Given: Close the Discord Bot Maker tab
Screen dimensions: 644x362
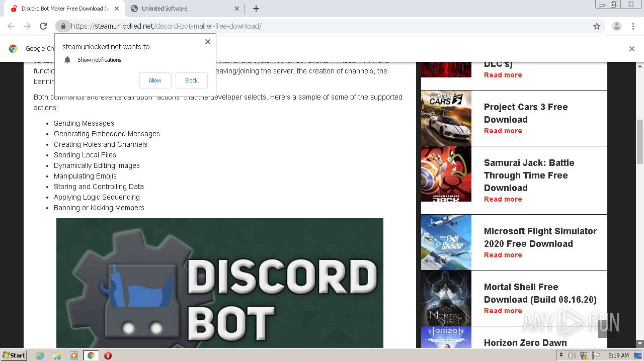Looking at the screenshot, I should point(117,9).
